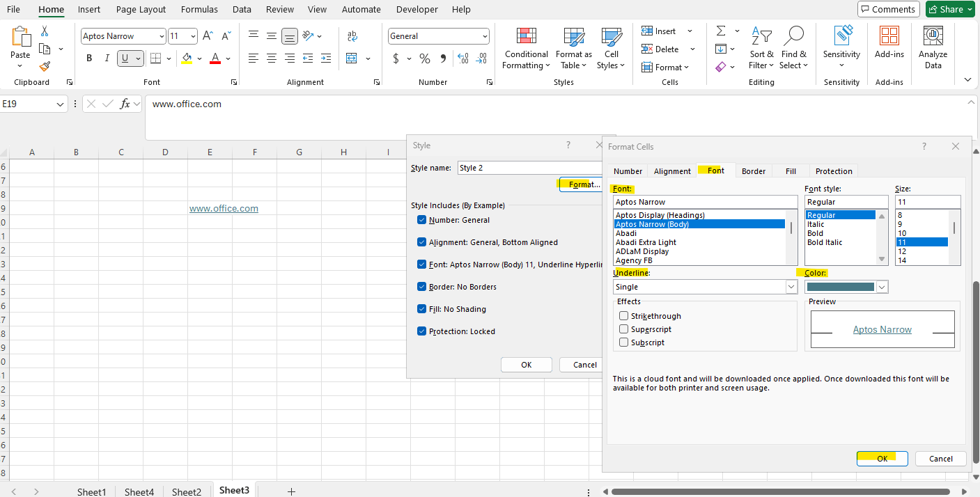980x497 pixels.
Task: Open the Formulas ribbon menu
Action: click(x=199, y=9)
